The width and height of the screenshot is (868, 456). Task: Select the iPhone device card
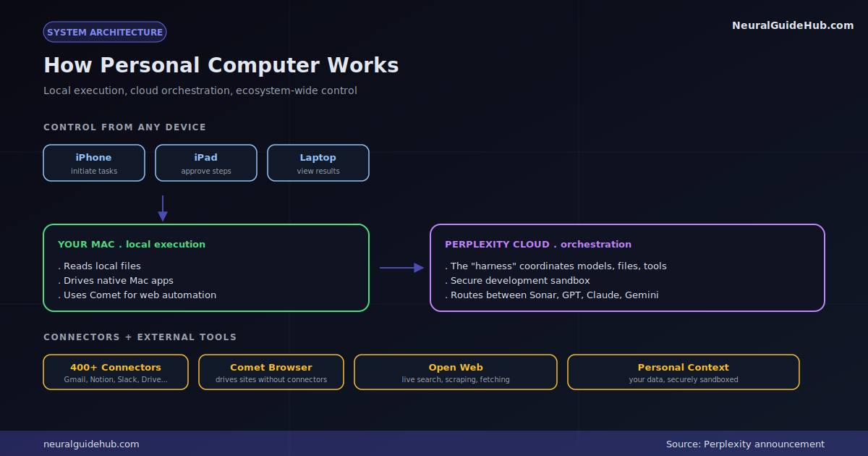point(94,163)
